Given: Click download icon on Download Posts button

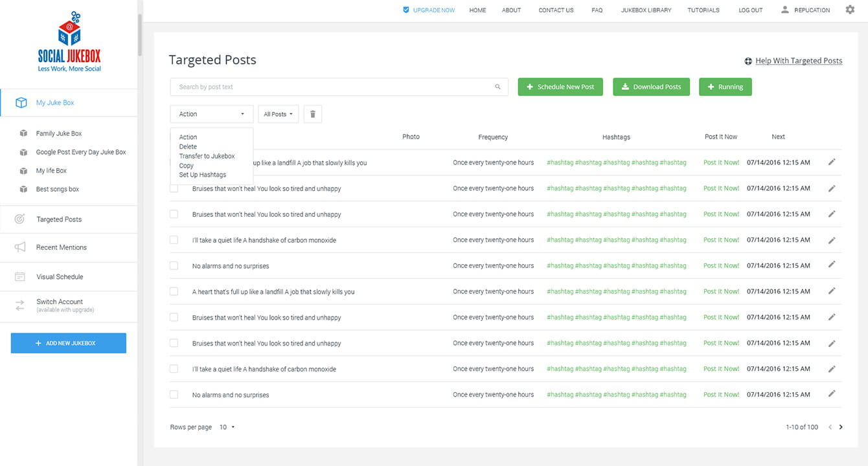Looking at the screenshot, I should click(x=625, y=87).
